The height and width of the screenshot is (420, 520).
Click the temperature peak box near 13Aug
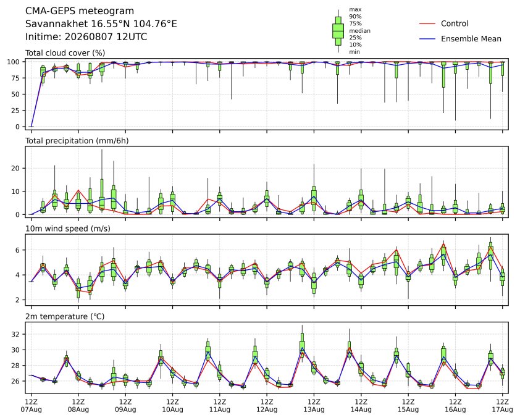(302, 346)
